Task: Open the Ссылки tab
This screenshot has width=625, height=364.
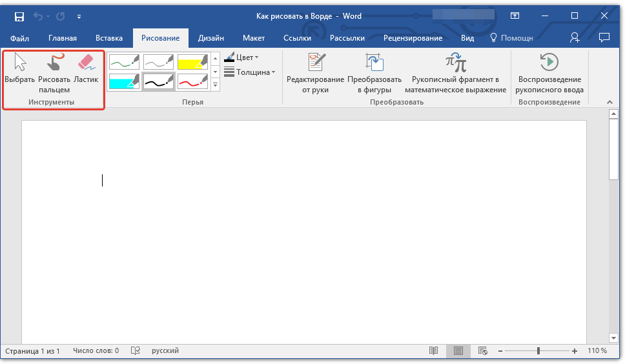Action: pyautogui.click(x=297, y=38)
